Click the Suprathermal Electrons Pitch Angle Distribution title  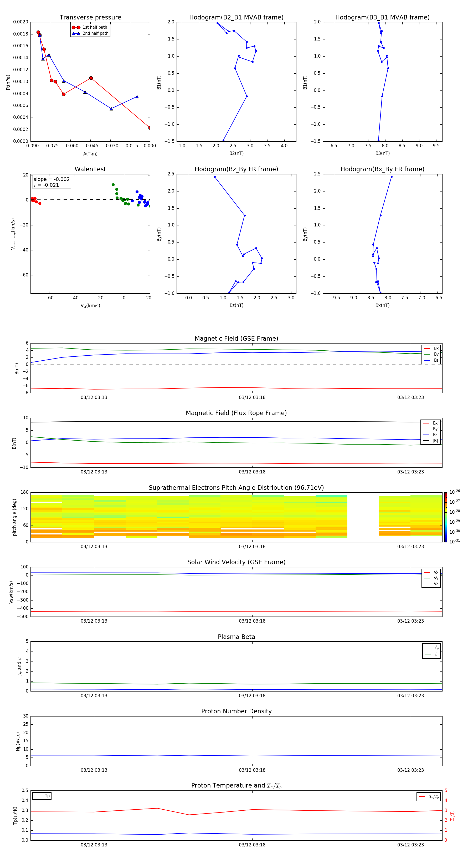[x=236, y=488]
